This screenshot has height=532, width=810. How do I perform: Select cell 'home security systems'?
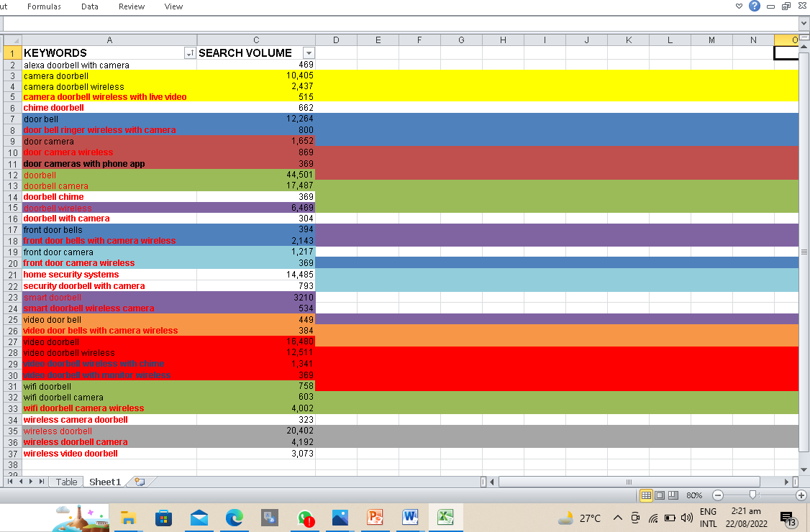[x=109, y=275]
